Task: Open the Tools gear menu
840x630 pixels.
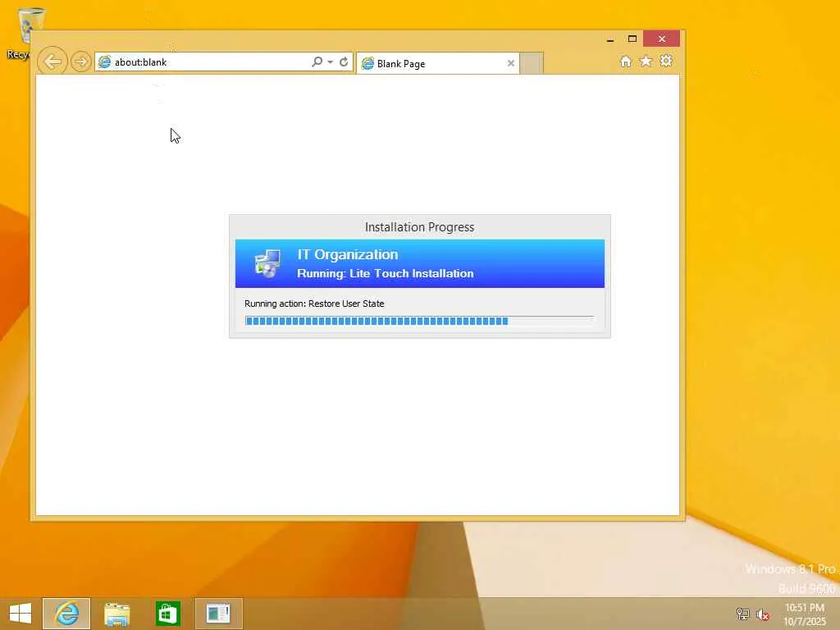Action: point(666,61)
